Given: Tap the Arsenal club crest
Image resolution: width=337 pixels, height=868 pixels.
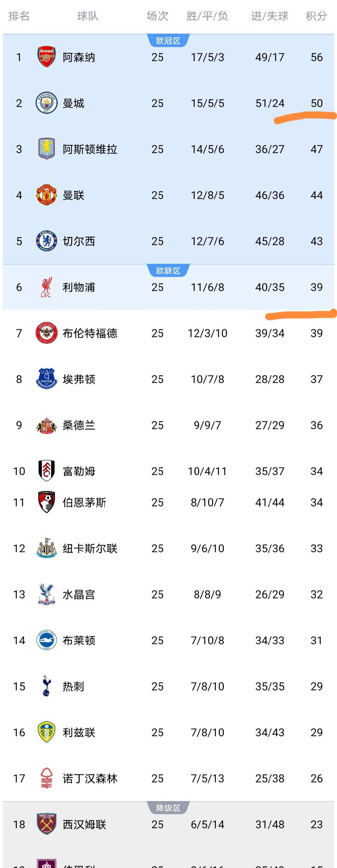Looking at the screenshot, I should pos(46,57).
